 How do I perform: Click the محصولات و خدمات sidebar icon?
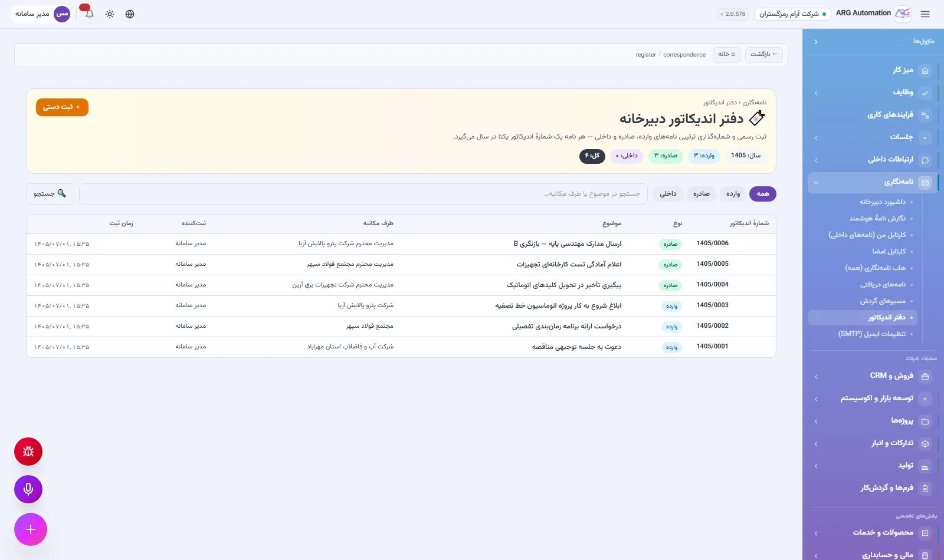point(925,533)
